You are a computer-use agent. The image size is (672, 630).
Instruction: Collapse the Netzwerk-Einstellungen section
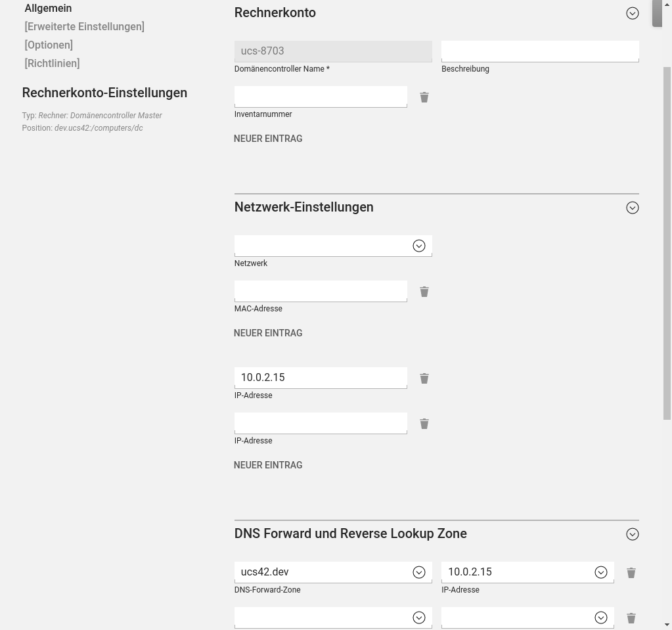[x=633, y=208]
